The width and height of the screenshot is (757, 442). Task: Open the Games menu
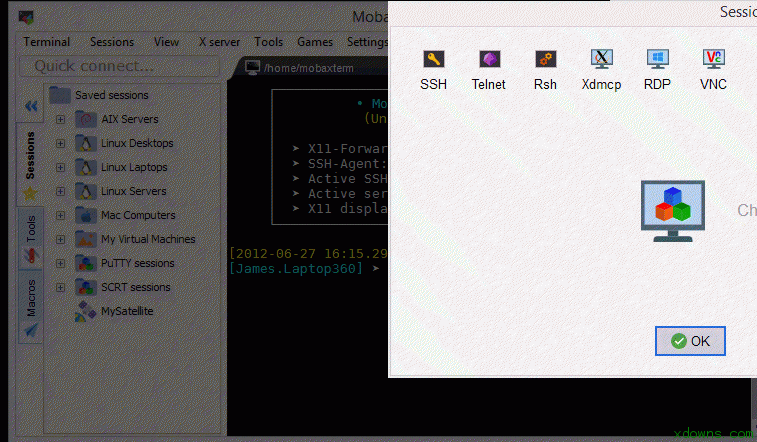[315, 42]
